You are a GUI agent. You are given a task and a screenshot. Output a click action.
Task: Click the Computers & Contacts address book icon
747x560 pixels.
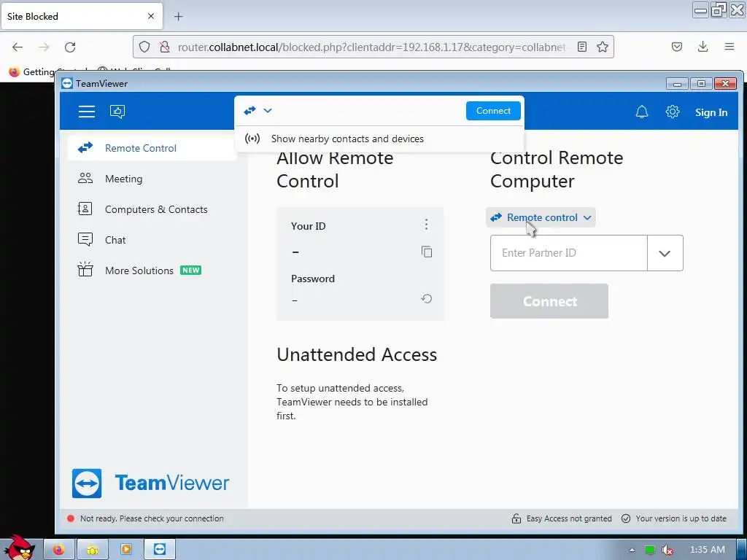tap(85, 209)
